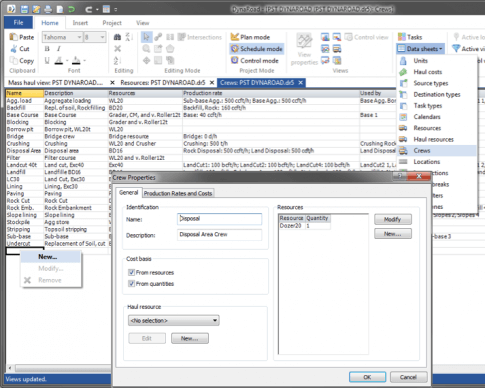
Task: Click the Cut scissors icon
Action: [x=14, y=49]
